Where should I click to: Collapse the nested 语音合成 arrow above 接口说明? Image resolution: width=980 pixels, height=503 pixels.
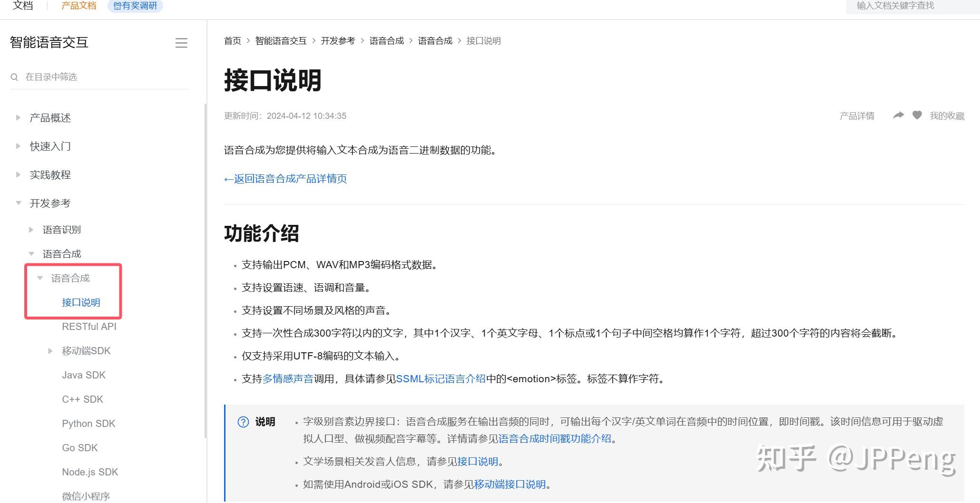click(x=40, y=278)
